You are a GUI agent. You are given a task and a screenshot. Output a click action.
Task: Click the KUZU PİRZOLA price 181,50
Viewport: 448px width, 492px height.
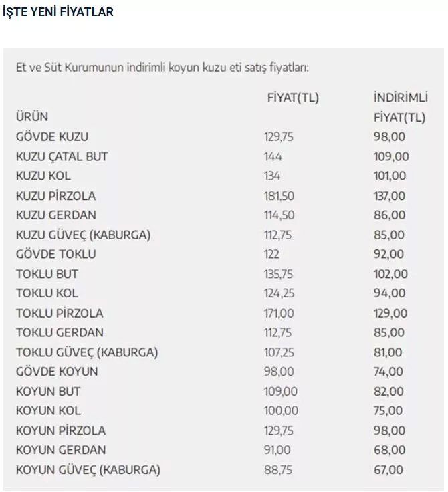point(279,196)
